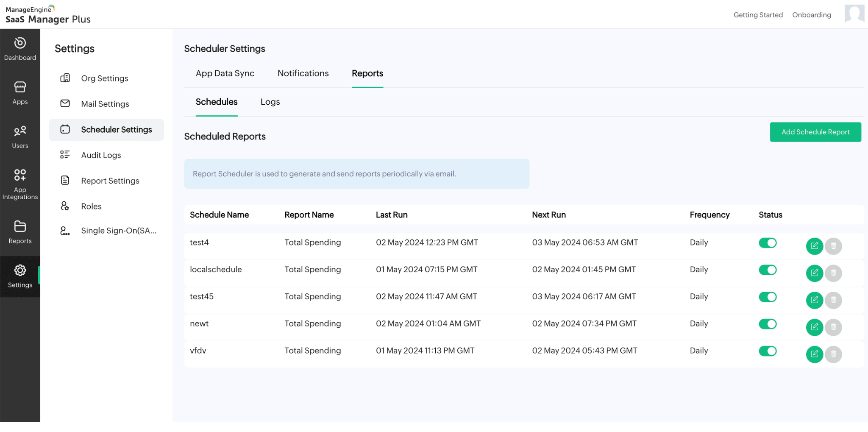
Task: Open Single Sign-On settings item
Action: 118,231
